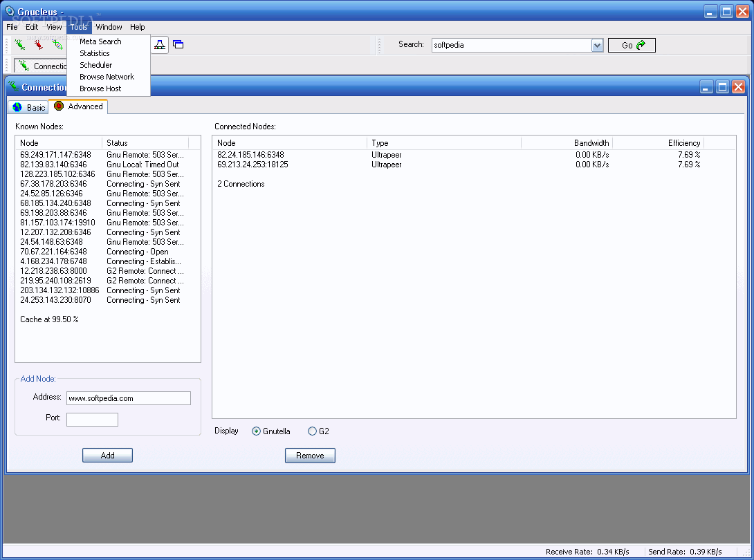
Task: Open the View menu
Action: pos(54,27)
